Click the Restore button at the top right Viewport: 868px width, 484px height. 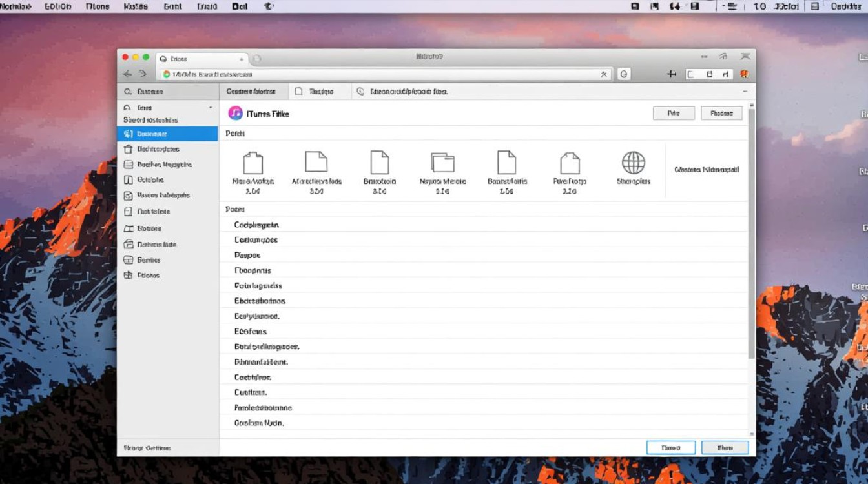[721, 113]
